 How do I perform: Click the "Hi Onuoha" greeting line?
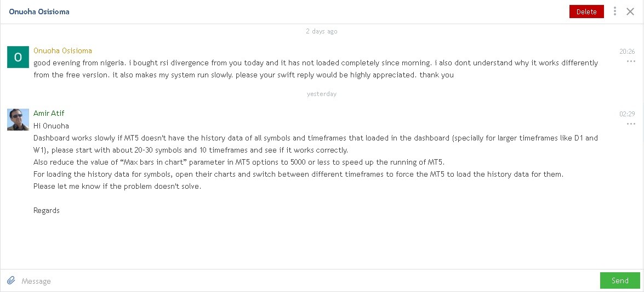point(51,126)
